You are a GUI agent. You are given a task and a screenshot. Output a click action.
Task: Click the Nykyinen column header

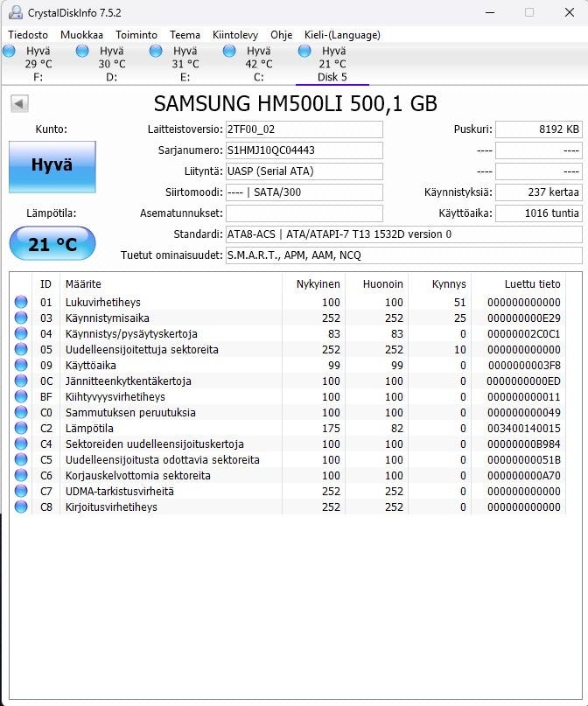click(x=314, y=284)
